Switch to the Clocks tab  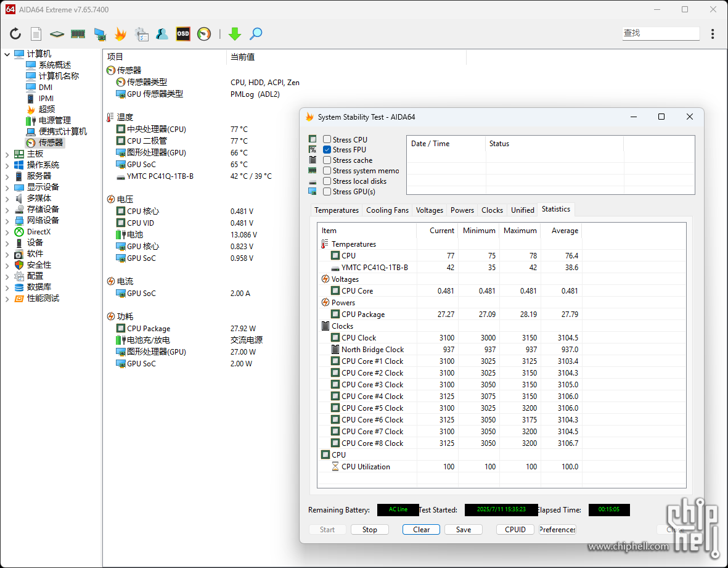point(492,210)
